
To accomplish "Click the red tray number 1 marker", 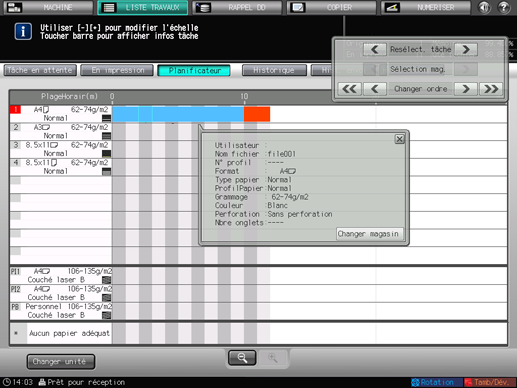I will pos(15,110).
